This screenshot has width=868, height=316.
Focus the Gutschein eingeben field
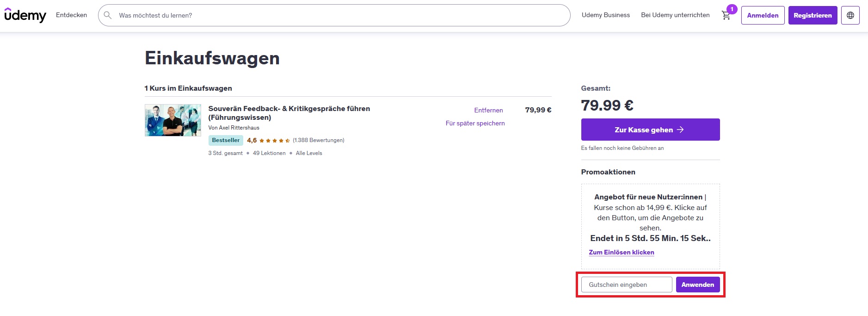(627, 285)
